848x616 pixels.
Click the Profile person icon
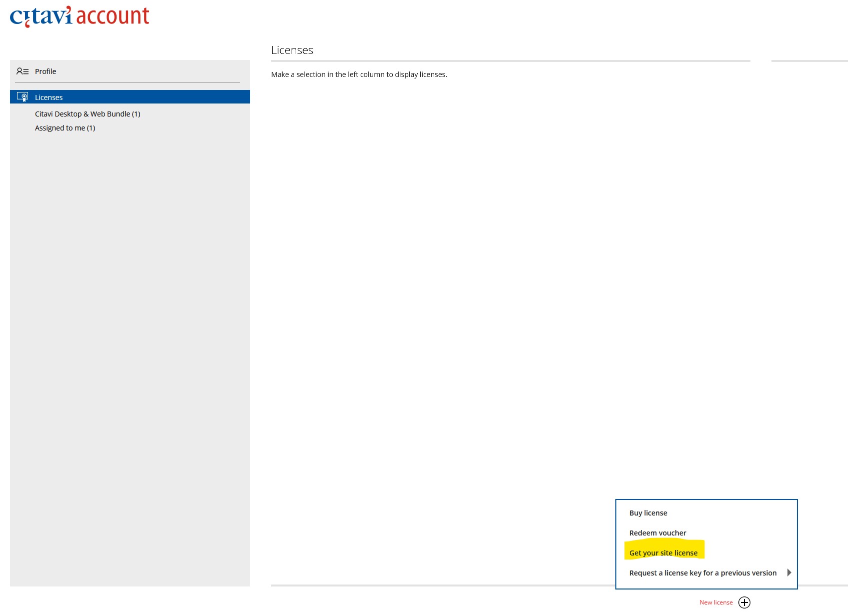point(23,71)
